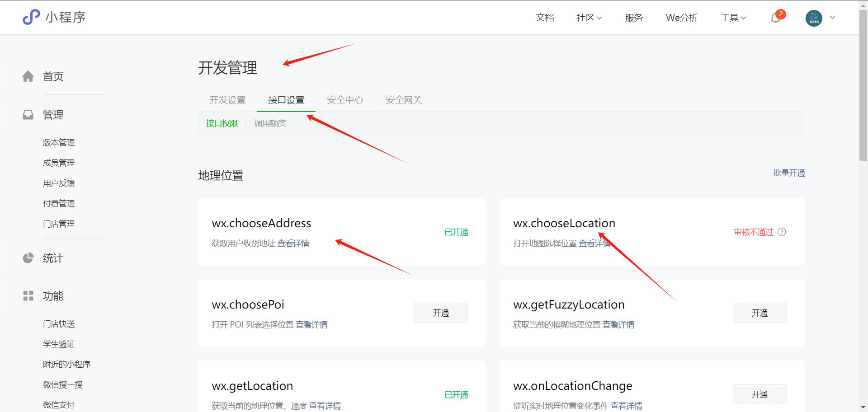Expand the 工具 dropdown menu

pyautogui.click(x=733, y=18)
